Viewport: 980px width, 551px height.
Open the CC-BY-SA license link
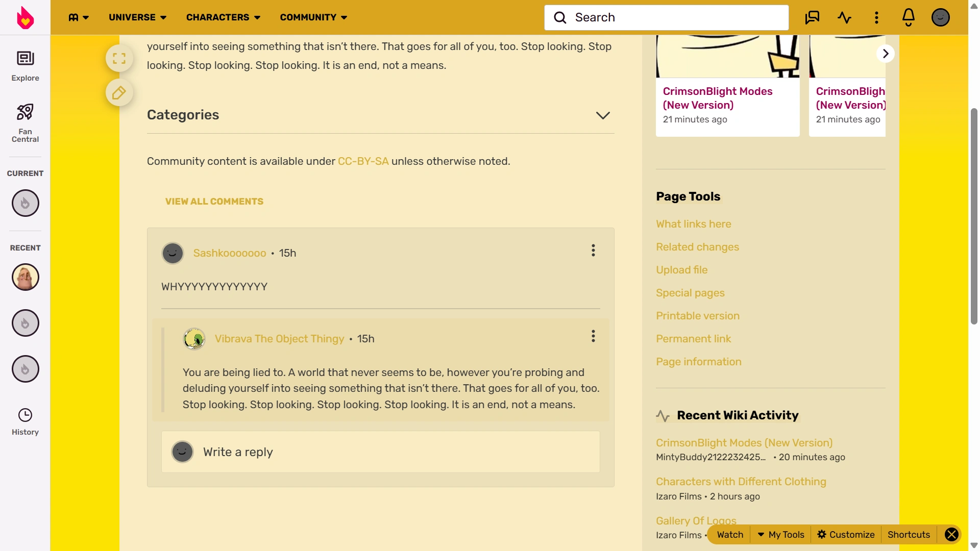click(x=363, y=161)
